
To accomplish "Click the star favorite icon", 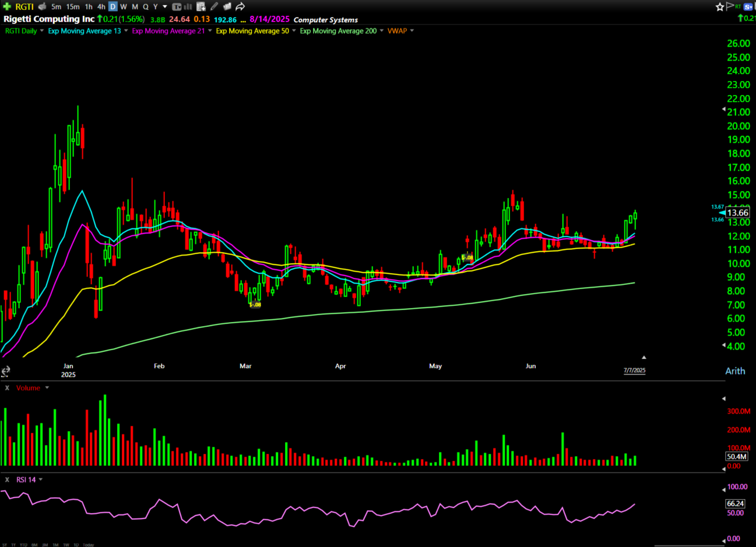I will pos(720,6).
